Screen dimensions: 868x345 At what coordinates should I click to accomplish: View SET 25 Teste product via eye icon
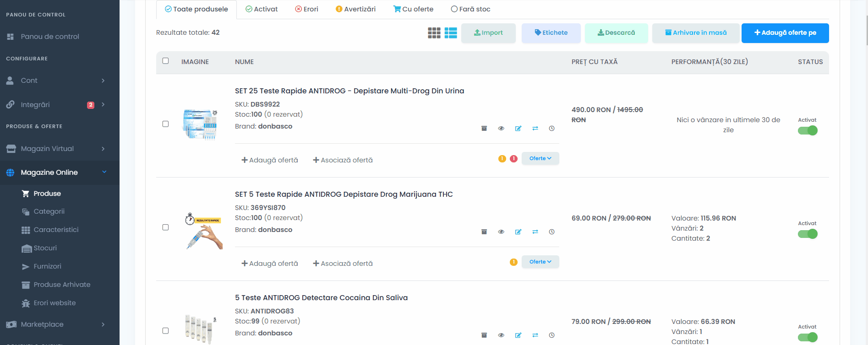501,129
